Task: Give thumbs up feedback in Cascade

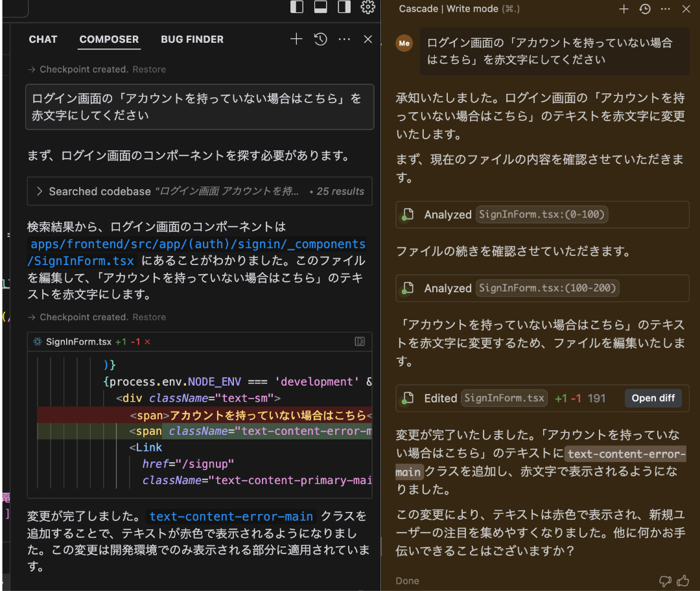Action: [682, 581]
